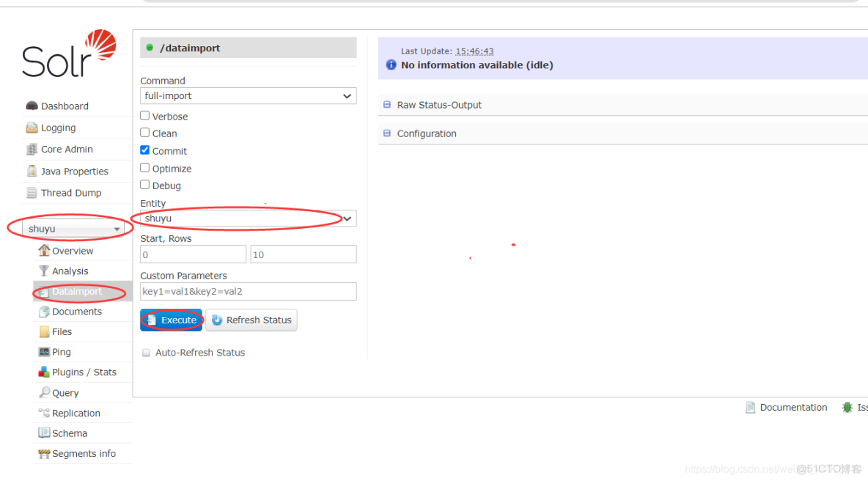The width and height of the screenshot is (868, 481).
Task: Open Plugins / Stats
Action: click(83, 372)
